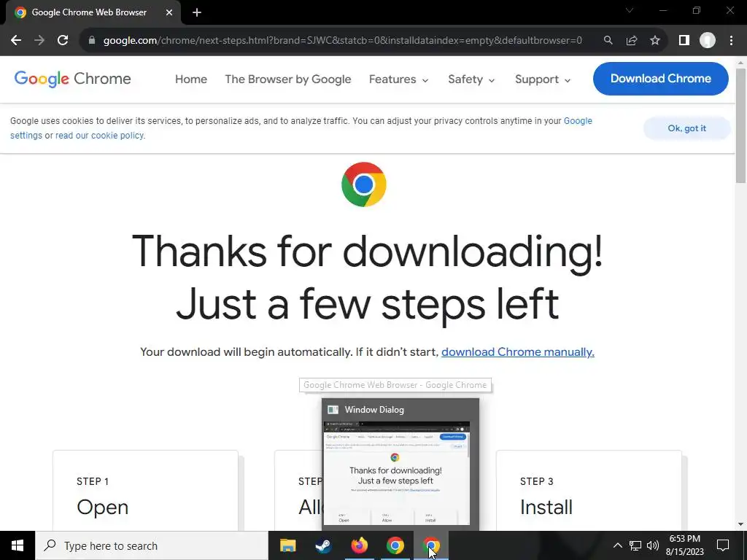Screen dimensions: 747x560
Task: Click the Download Chrome button
Action: point(661,79)
